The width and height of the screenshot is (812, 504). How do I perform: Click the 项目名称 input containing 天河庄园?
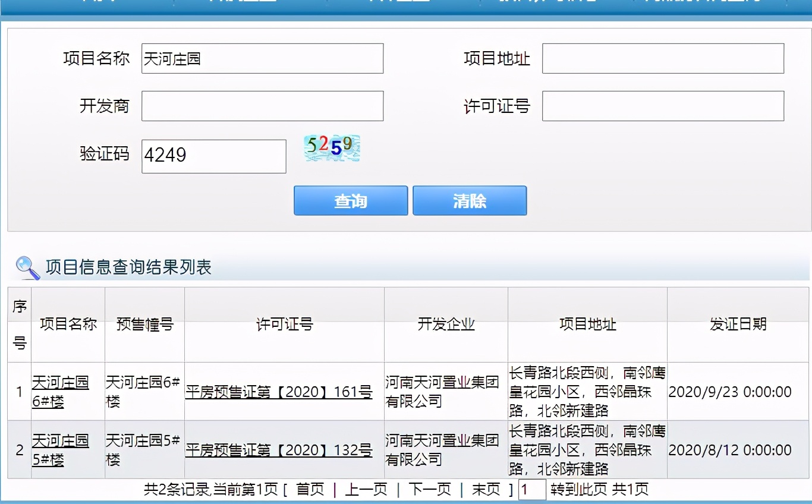262,58
